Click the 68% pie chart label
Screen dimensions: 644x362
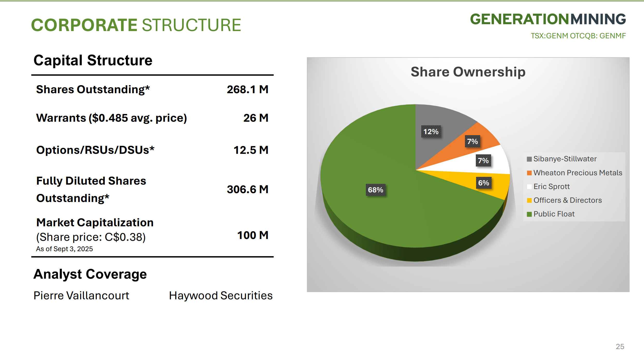(375, 190)
